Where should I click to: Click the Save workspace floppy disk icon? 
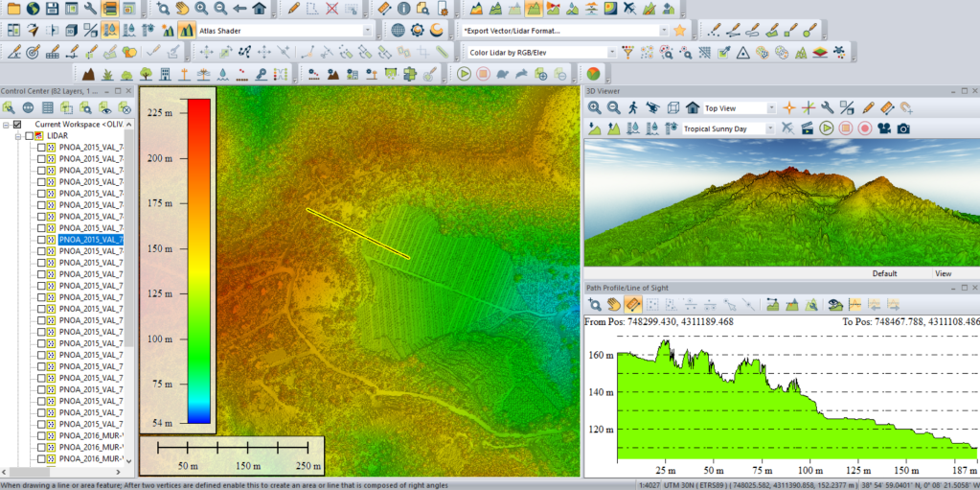(x=52, y=9)
